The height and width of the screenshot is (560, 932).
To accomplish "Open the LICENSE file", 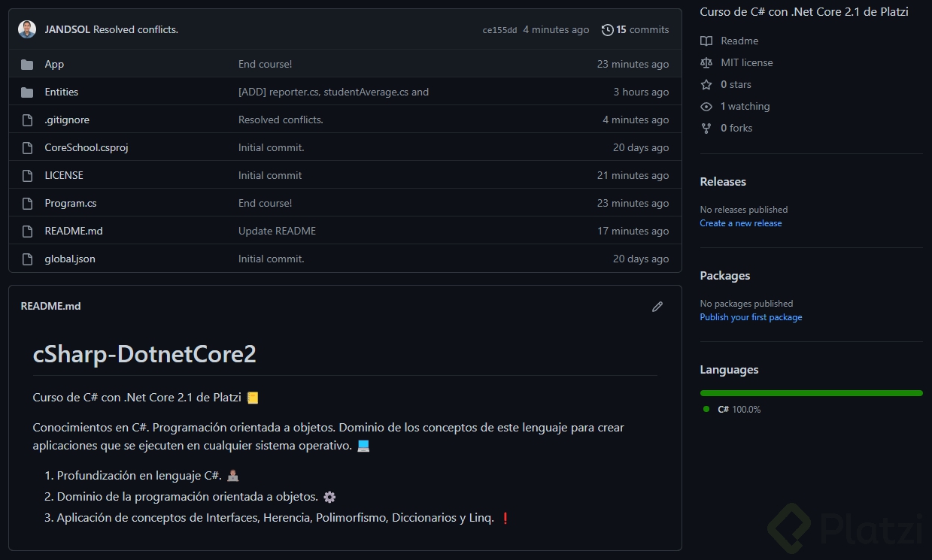I will pos(64,176).
